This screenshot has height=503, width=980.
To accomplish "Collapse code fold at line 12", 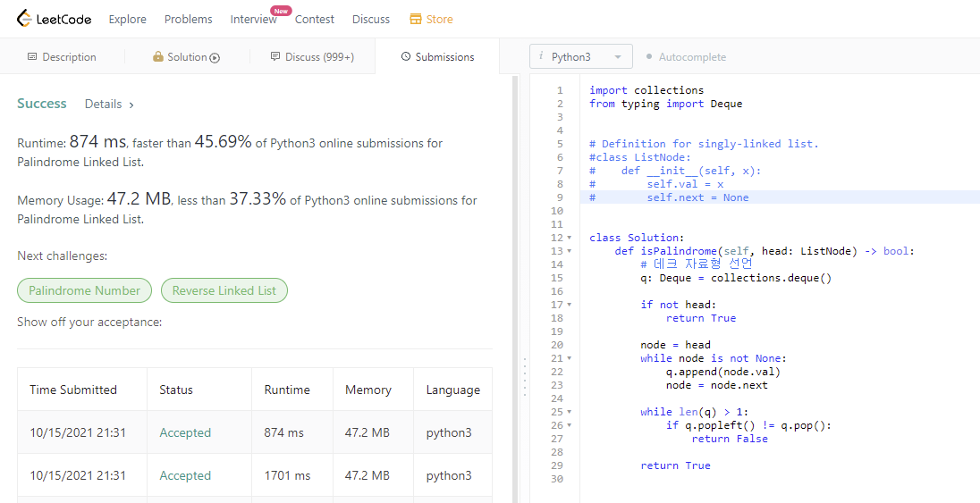I will pos(570,238).
